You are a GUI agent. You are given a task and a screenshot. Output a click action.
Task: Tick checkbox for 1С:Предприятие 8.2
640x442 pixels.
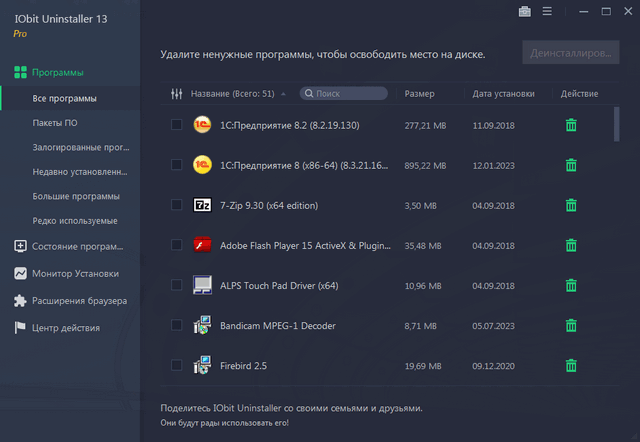tap(177, 125)
